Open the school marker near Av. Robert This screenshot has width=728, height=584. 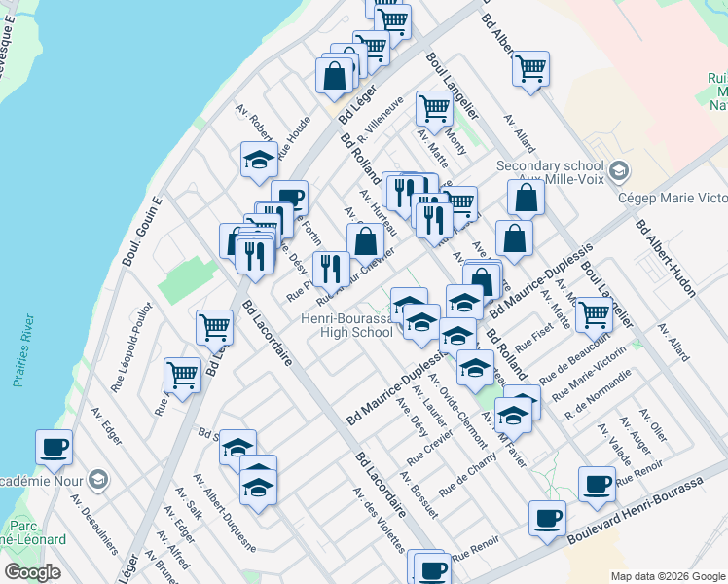tap(259, 161)
